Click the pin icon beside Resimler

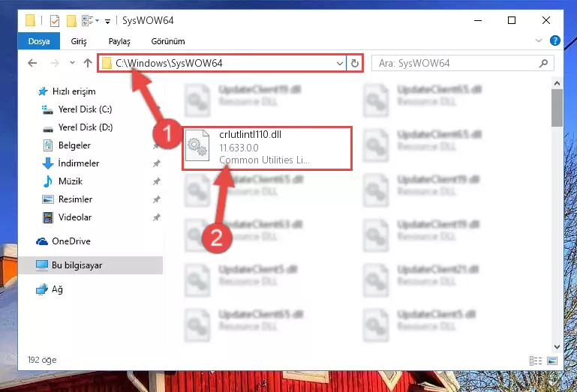(x=156, y=199)
